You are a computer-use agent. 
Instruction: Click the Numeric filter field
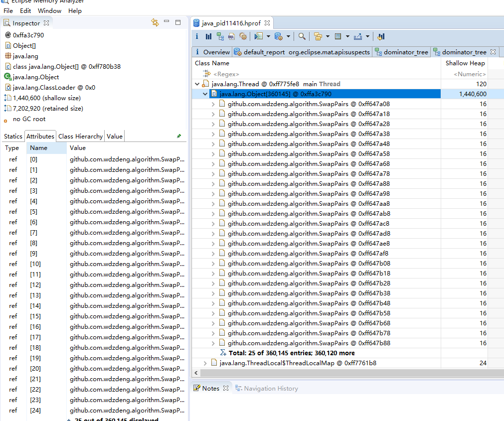465,74
